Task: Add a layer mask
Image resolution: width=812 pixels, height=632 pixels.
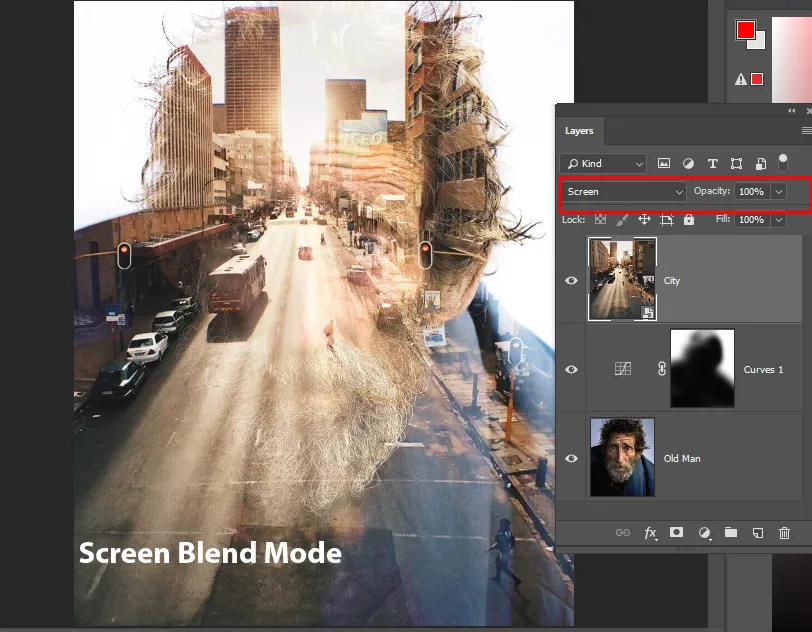Action: point(676,532)
